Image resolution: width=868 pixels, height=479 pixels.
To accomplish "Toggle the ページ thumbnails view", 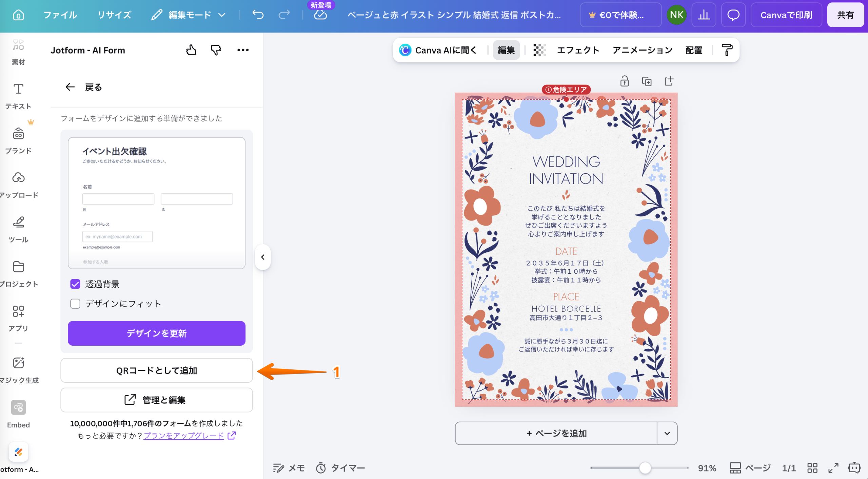I will click(750, 468).
